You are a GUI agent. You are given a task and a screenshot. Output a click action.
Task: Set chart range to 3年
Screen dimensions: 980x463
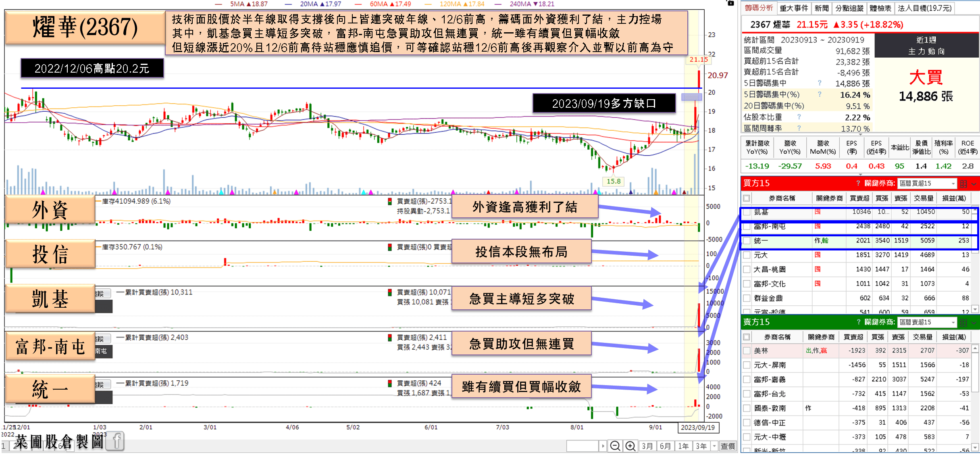point(701,446)
